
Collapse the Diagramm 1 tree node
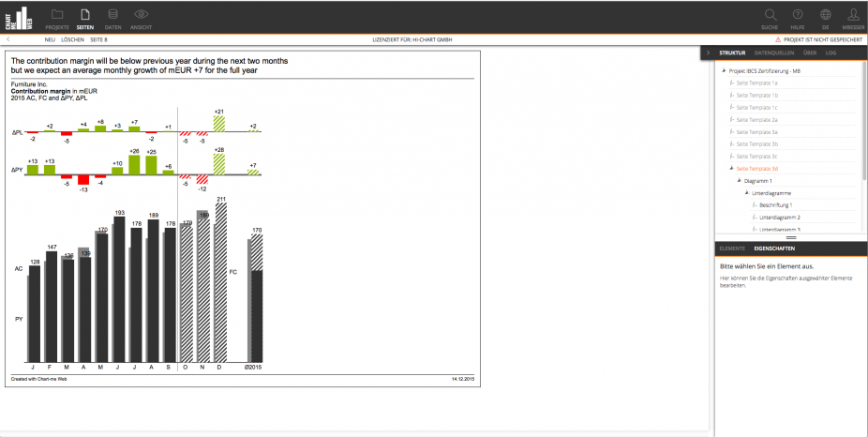[x=738, y=181]
